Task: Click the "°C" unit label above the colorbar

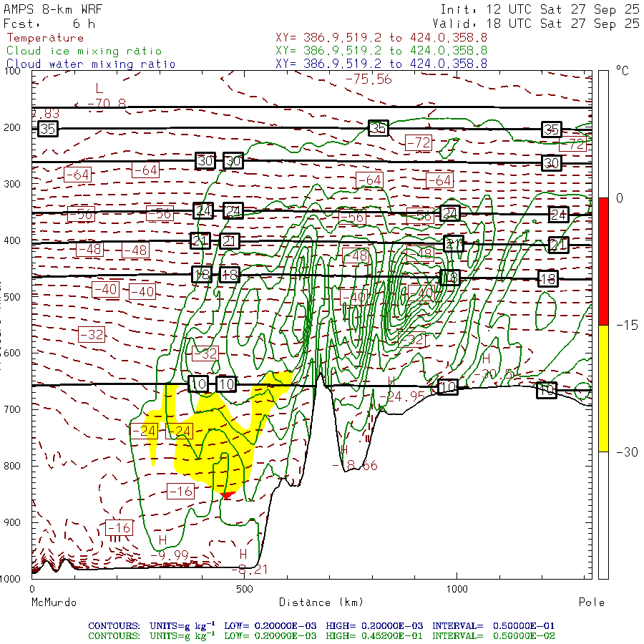Action: point(623,71)
